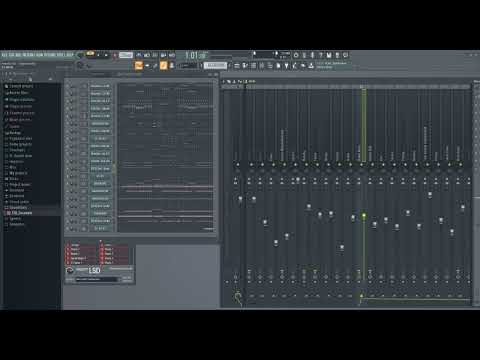Expand Recent files in the browser
480x360 pixels.
point(17,93)
